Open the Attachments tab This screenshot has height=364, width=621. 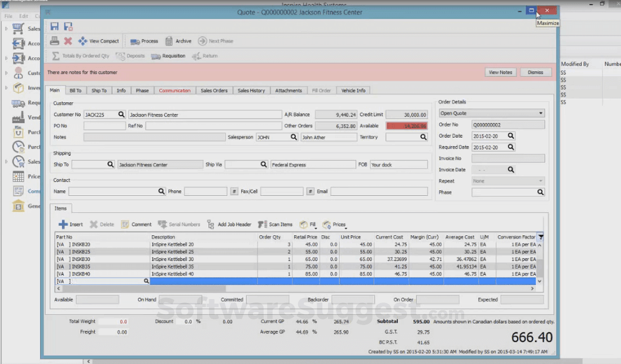(288, 91)
